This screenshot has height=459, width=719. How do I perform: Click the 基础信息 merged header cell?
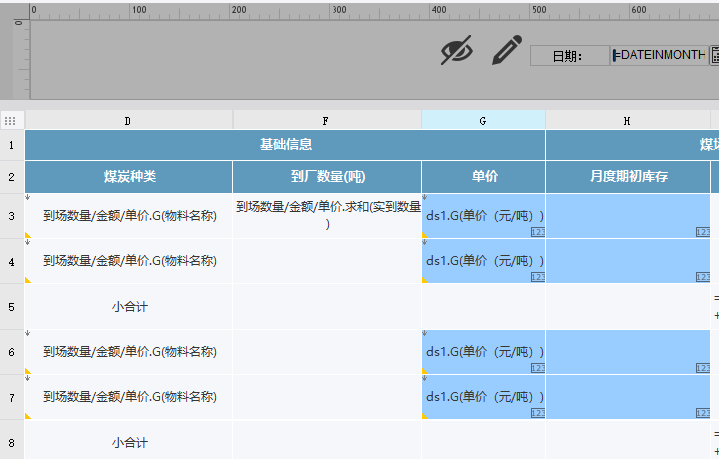285,145
